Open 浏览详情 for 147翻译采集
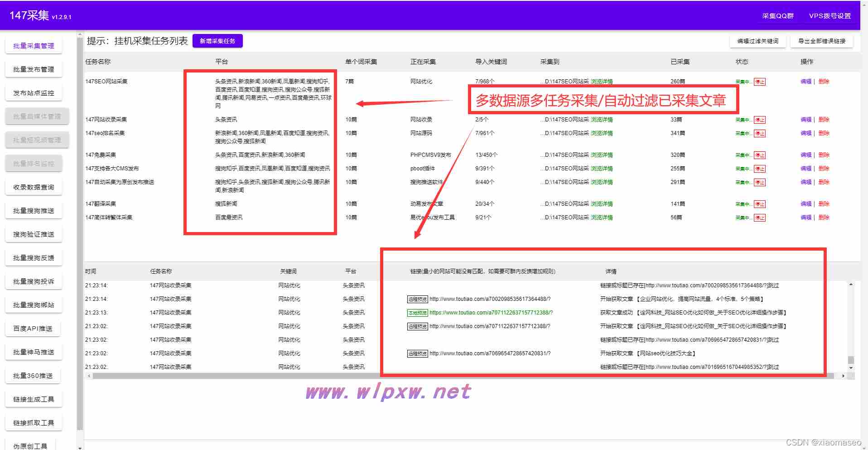The width and height of the screenshot is (868, 450). coord(602,204)
